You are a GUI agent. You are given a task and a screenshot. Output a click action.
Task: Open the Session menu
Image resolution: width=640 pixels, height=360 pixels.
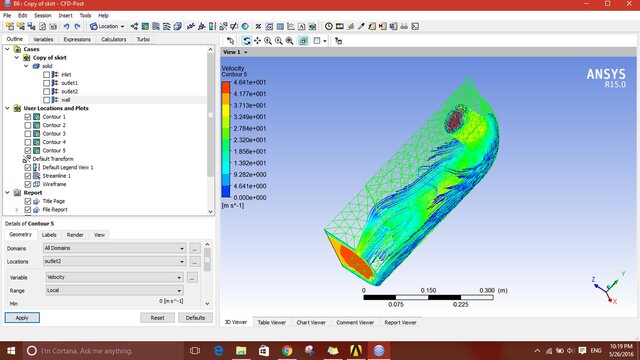(42, 16)
